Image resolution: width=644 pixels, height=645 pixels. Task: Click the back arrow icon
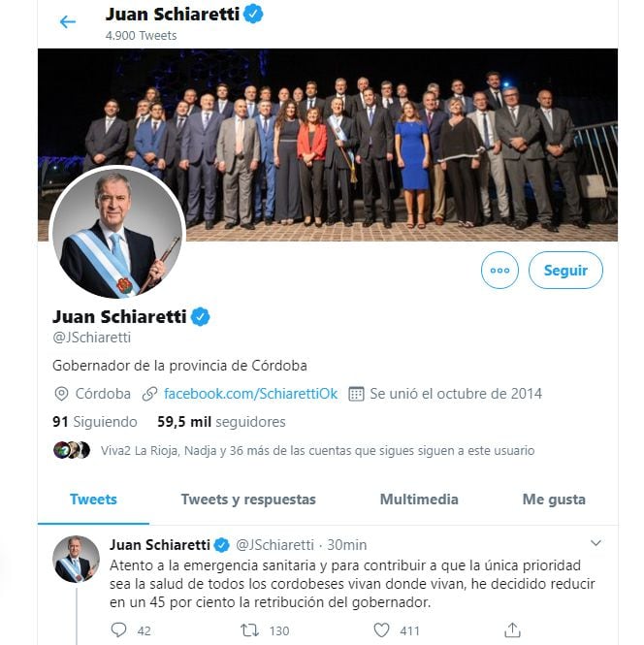coord(67,21)
